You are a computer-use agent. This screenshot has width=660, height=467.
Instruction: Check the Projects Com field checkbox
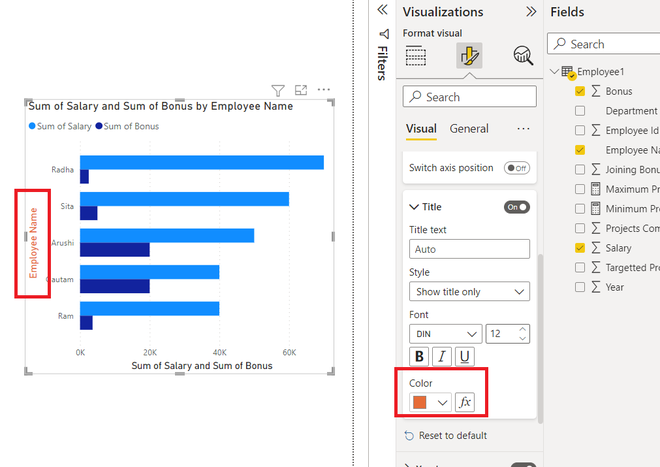[580, 228]
